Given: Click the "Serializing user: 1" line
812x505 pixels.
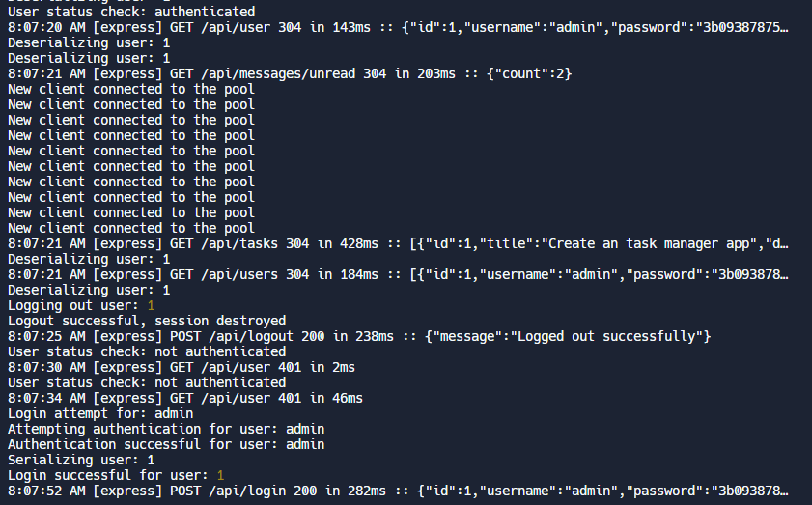Looking at the screenshot, I should [85, 460].
